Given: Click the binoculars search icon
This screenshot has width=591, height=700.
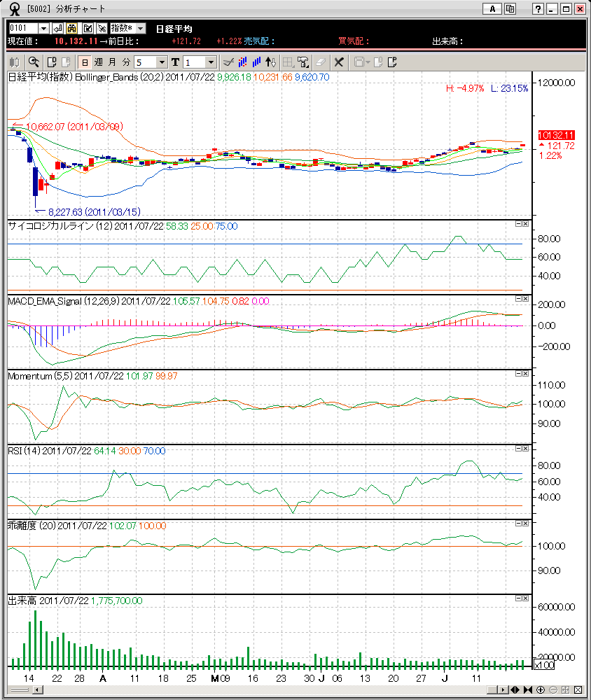Looking at the screenshot, I should pos(71,28).
